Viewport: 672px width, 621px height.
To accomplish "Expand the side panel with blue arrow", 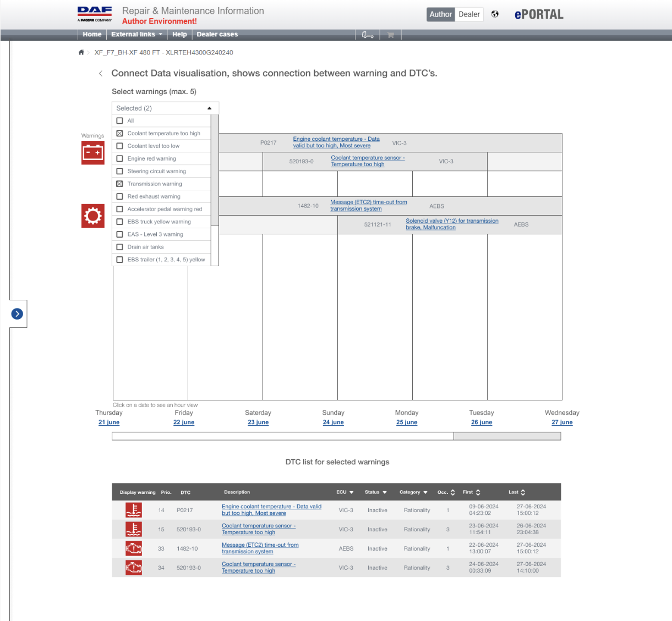I will tap(17, 314).
